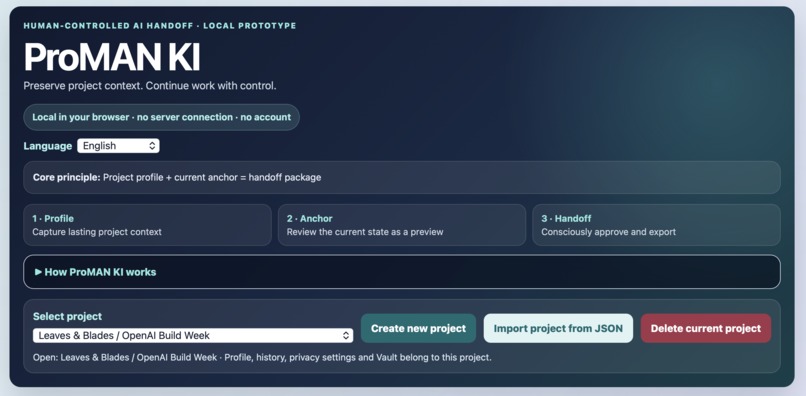Screen dimensions: 806x396
Task: Click the Select project label
Action: [67, 316]
